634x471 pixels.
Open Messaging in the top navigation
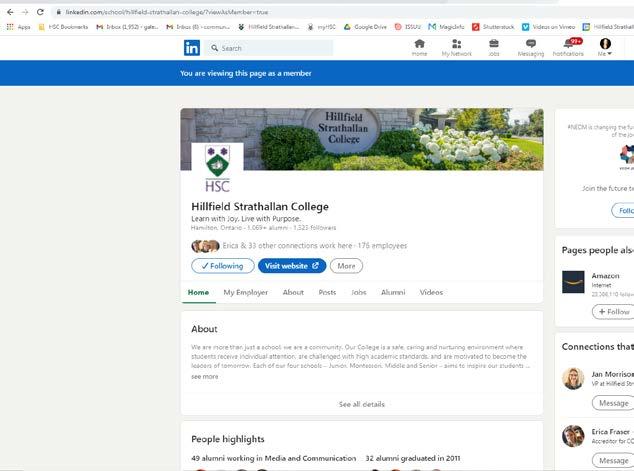click(530, 47)
